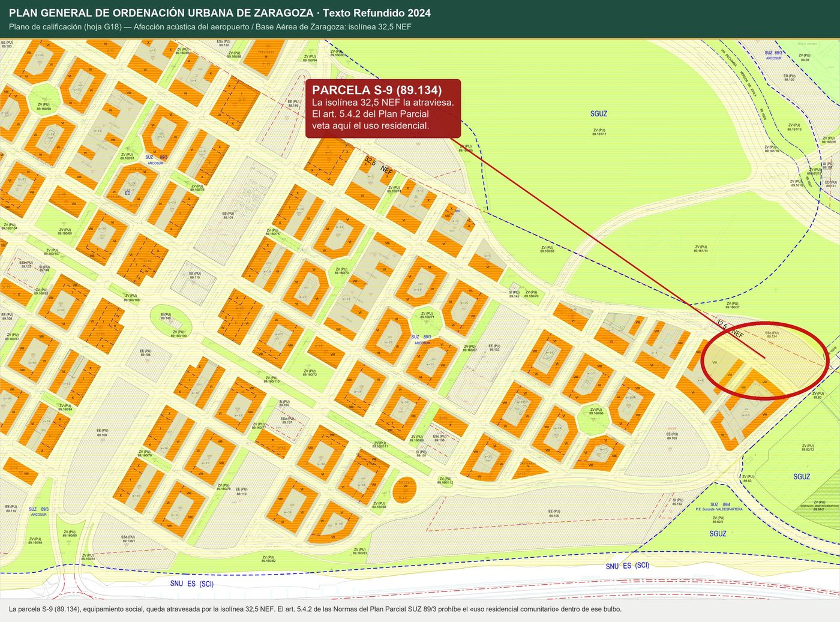The width and height of the screenshot is (840, 622).
Task: Click label 'SI (PU) 89.152'
Action: click(x=677, y=501)
